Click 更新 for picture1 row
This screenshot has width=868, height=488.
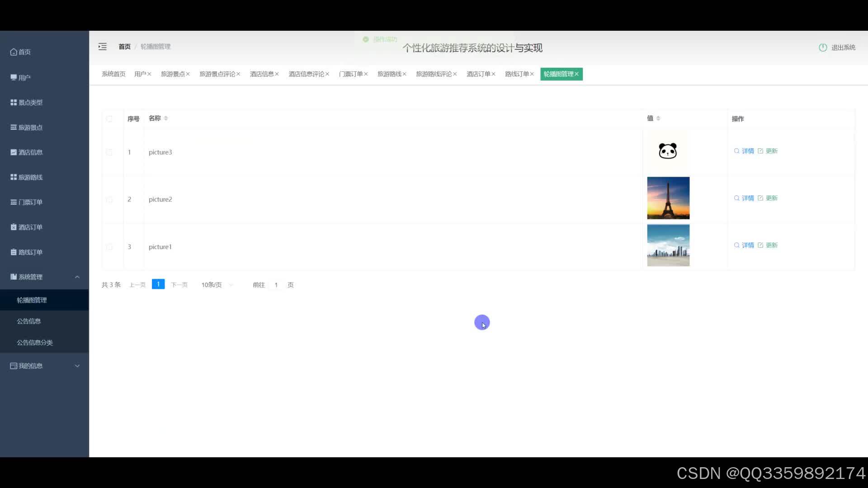click(768, 245)
